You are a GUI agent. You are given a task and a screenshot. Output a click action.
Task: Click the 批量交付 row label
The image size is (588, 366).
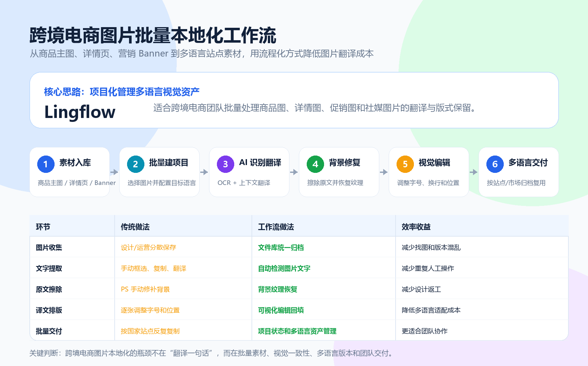(49, 331)
